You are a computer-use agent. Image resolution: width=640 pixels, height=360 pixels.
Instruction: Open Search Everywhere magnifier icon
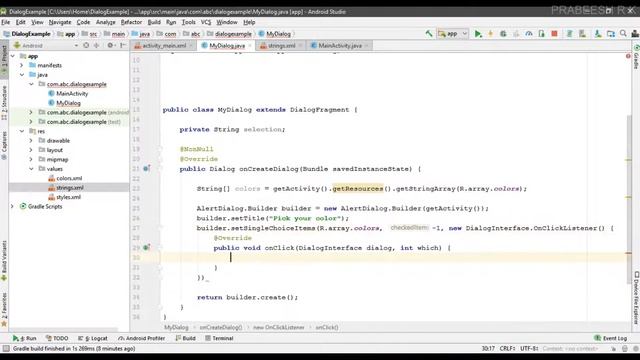(623, 33)
